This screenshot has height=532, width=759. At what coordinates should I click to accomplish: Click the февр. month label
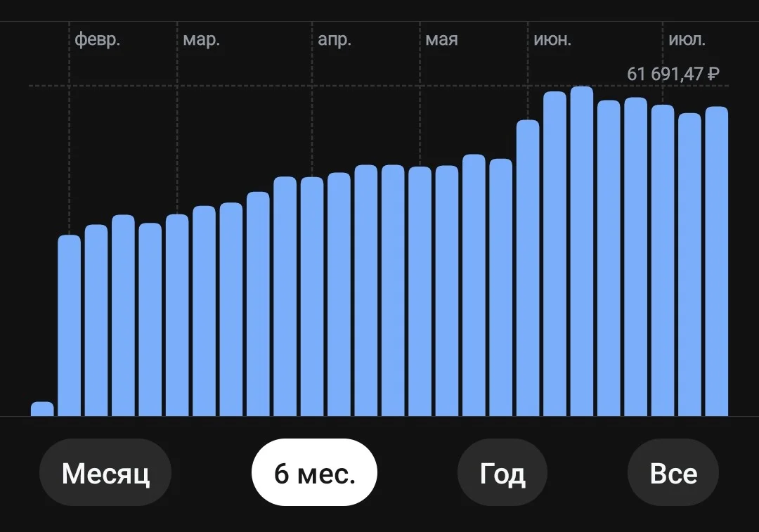click(97, 39)
